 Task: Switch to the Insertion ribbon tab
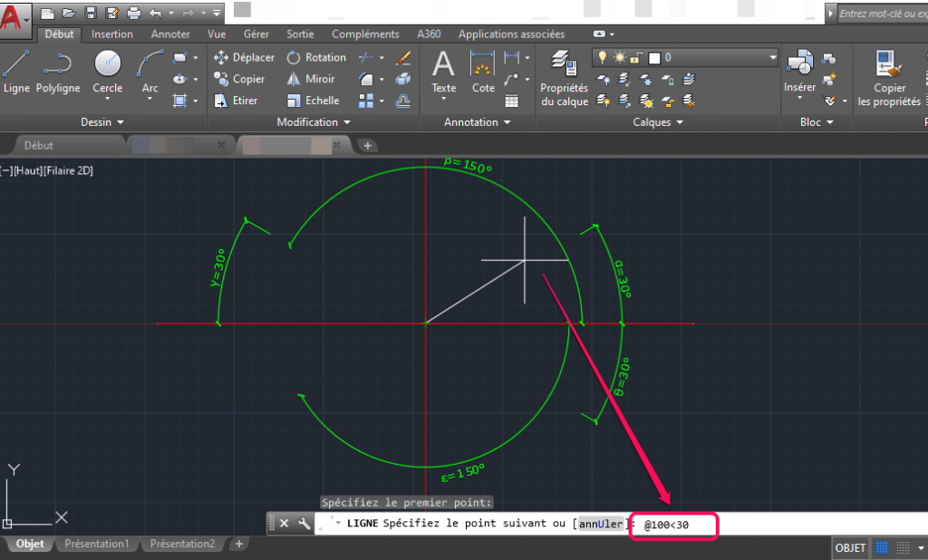[111, 34]
